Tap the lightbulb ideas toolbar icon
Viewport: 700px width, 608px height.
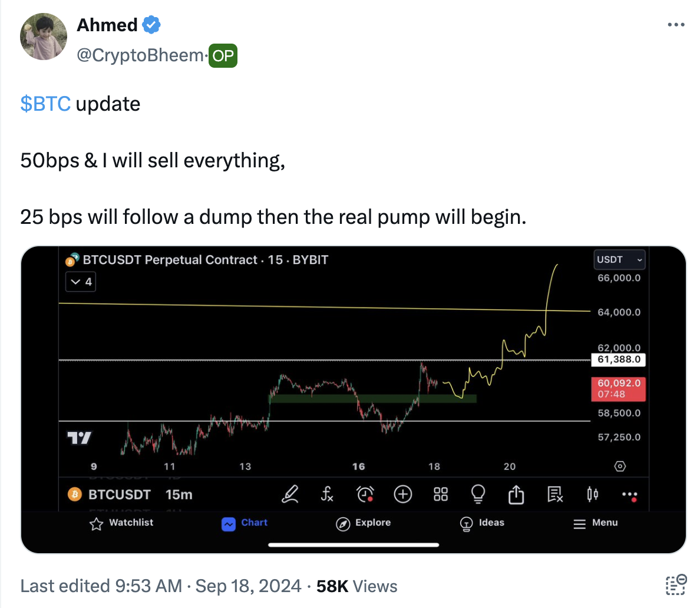pos(478,494)
